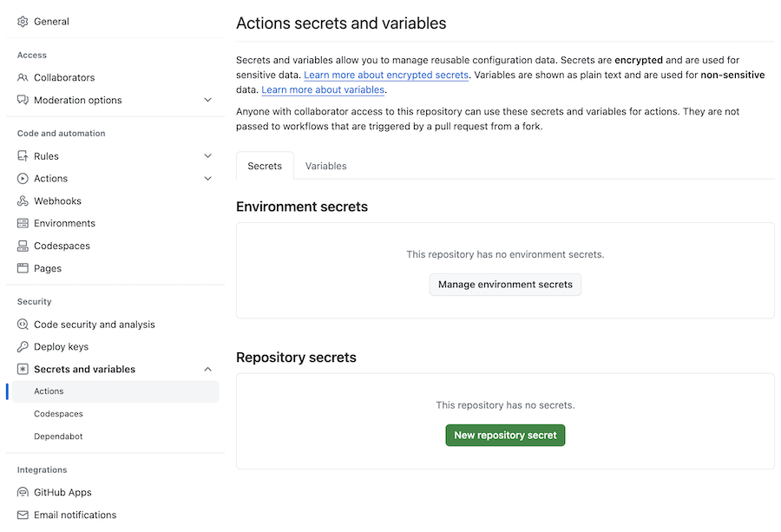Open Email notifications in sidebar
The width and height of the screenshot is (781, 532).
[75, 516]
